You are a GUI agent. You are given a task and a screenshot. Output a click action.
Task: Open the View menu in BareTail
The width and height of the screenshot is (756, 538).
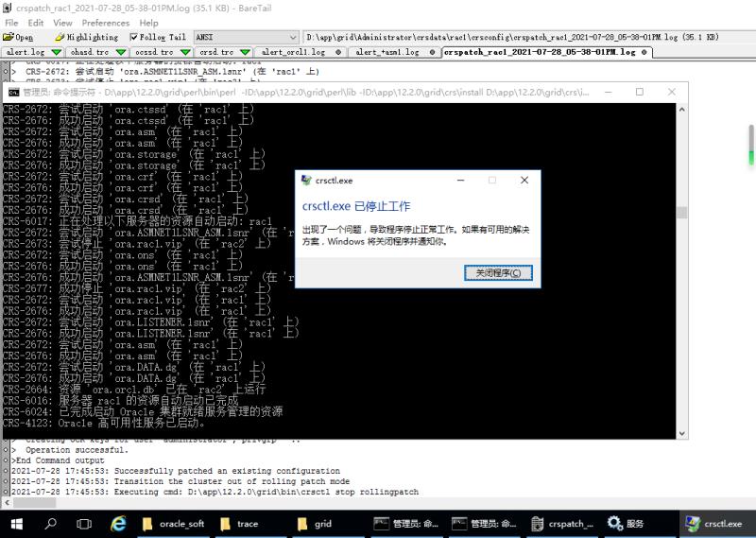(x=62, y=23)
